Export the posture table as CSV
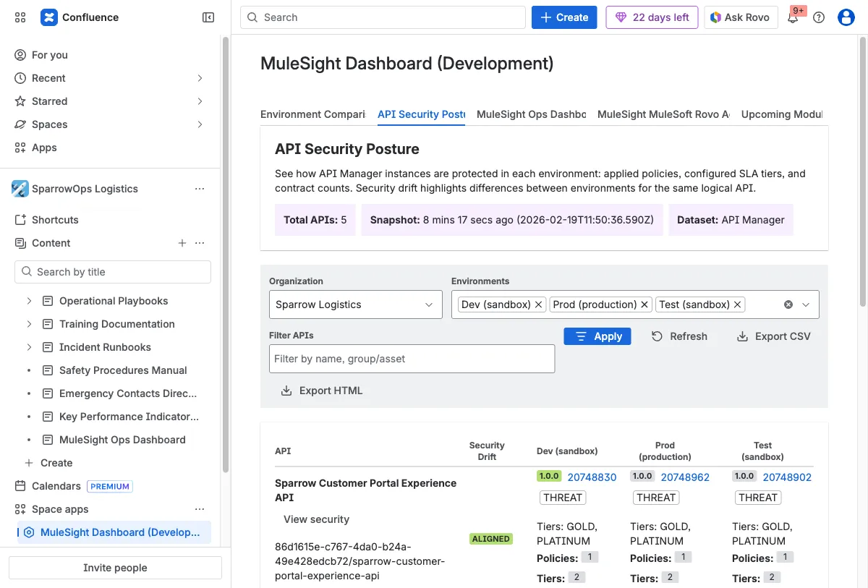 (773, 336)
